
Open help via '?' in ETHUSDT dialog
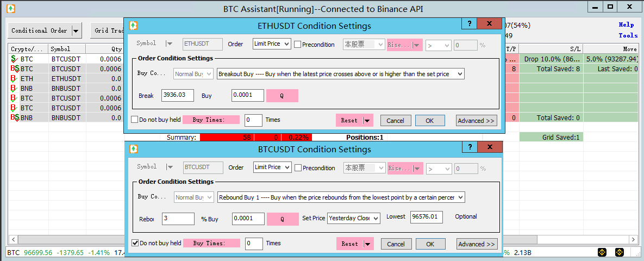click(469, 23)
